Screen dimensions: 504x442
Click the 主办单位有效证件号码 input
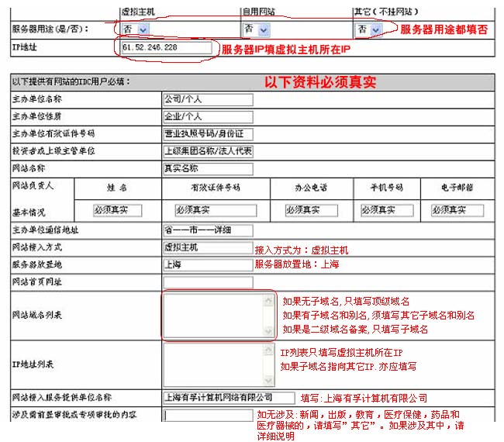pos(207,133)
